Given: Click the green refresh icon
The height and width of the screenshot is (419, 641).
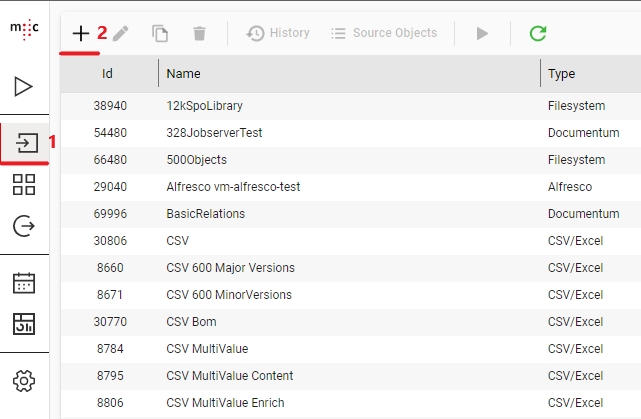Looking at the screenshot, I should tap(538, 33).
